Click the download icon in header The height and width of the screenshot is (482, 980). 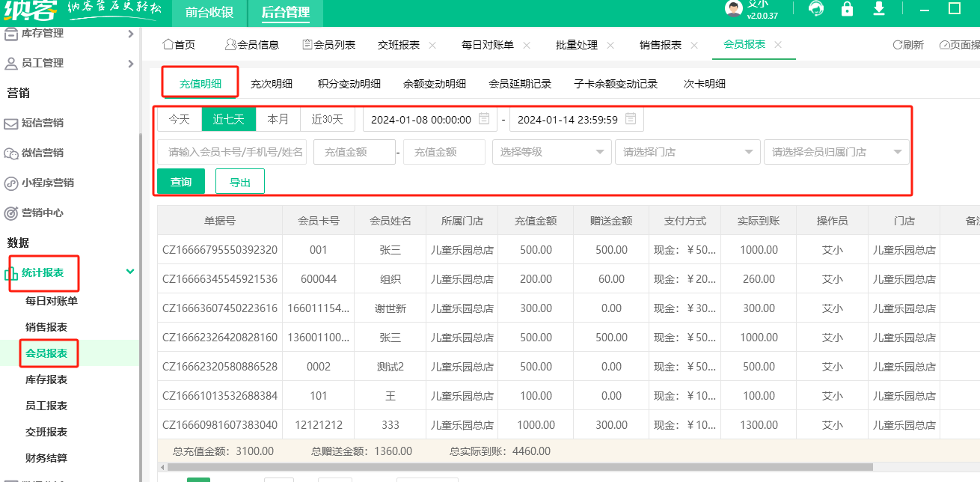(879, 9)
